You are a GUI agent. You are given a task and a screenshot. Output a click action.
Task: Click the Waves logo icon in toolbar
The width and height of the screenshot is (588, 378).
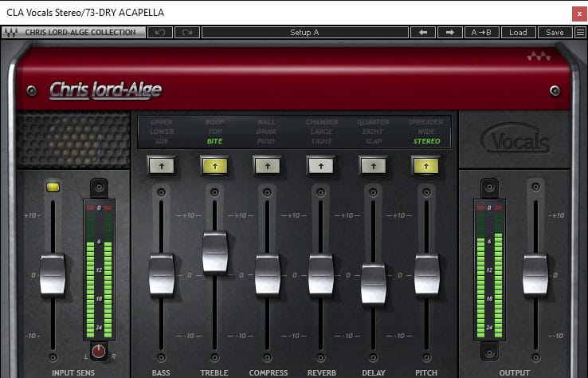pos(12,33)
